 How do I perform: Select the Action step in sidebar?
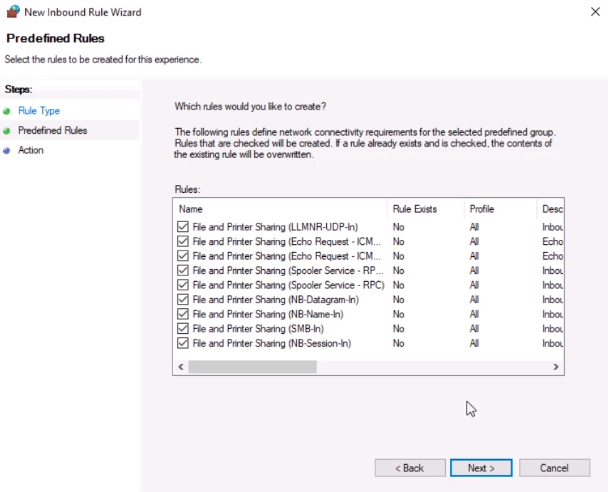coord(31,150)
